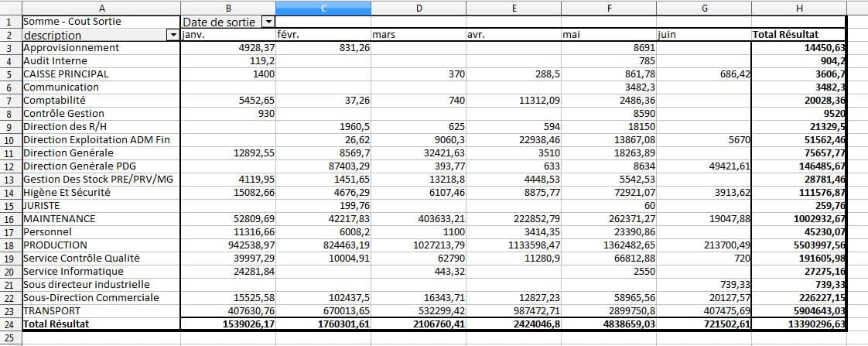The height and width of the screenshot is (346, 868).
Task: Select the Total Résultat header in column H
Action: click(x=799, y=35)
